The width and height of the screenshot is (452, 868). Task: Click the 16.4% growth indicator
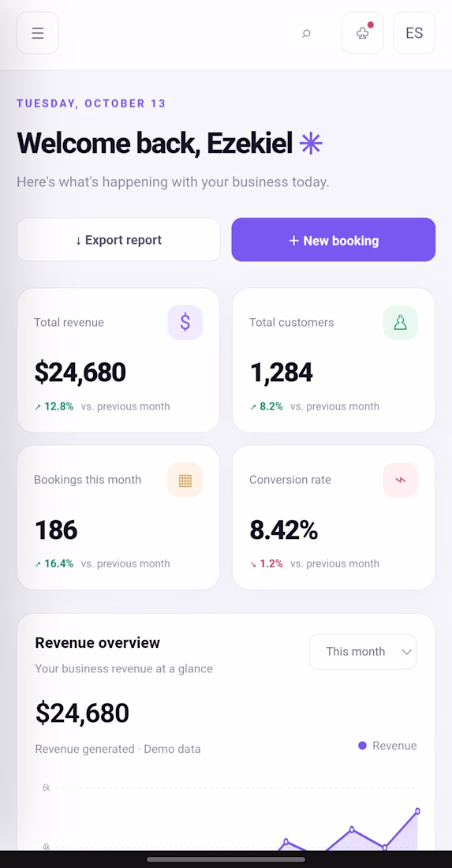pos(54,563)
